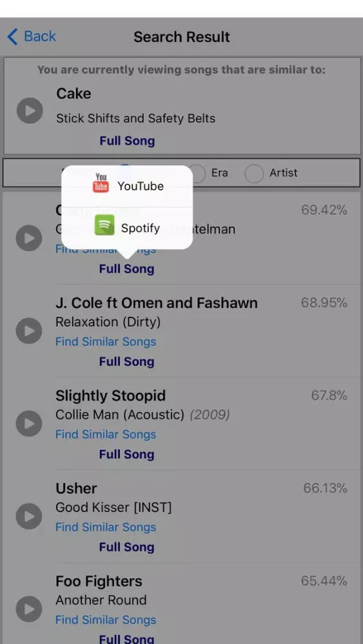The width and height of the screenshot is (363, 644).
Task: Find Similar Songs to Relaxation (Dirty)
Action: click(x=106, y=342)
